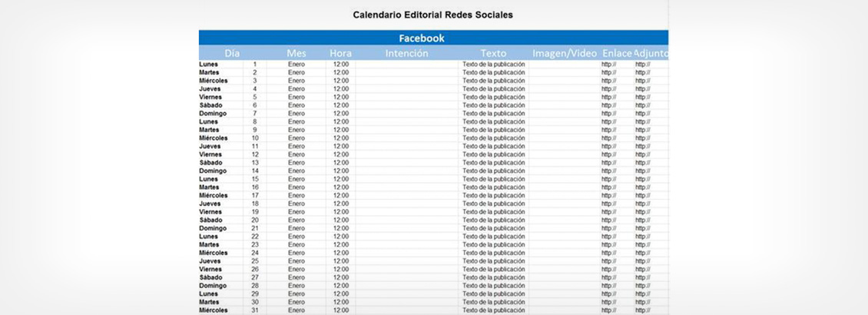Select day number 10 cell
868x315 pixels.
point(255,138)
